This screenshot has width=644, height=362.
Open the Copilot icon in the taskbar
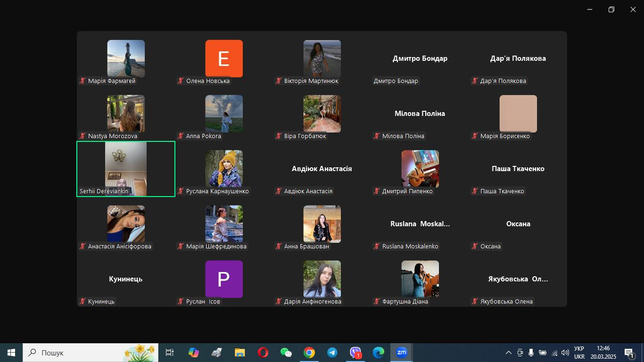194,353
